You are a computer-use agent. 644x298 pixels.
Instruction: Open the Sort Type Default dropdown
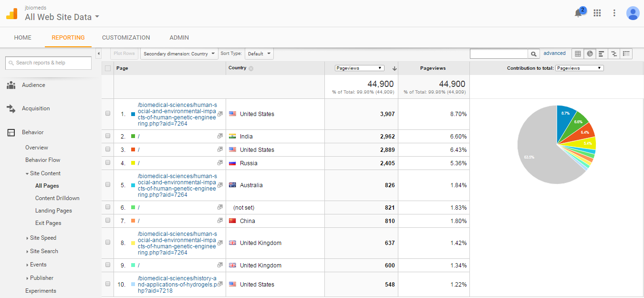pos(260,54)
